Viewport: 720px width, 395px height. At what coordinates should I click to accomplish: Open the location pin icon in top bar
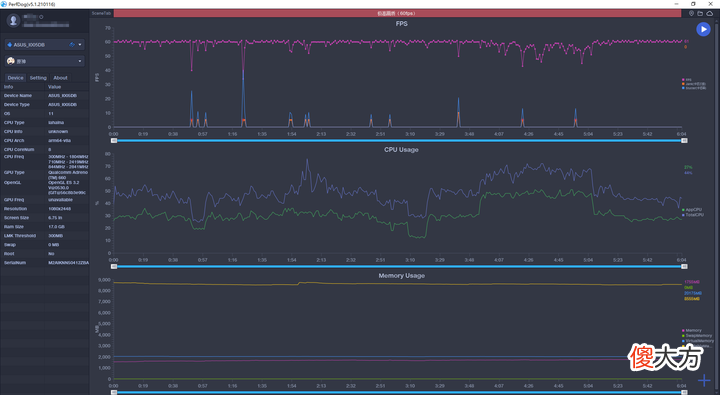coord(691,14)
